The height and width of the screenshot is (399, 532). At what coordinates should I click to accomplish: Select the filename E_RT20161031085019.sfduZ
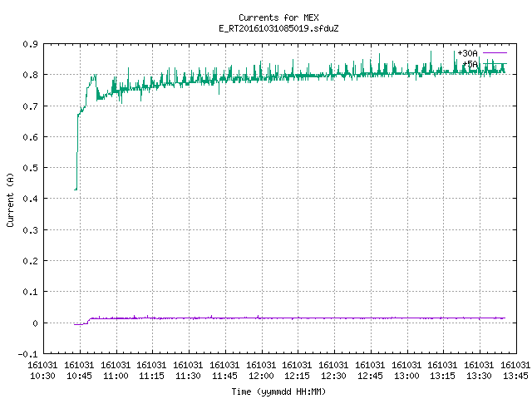(278, 28)
